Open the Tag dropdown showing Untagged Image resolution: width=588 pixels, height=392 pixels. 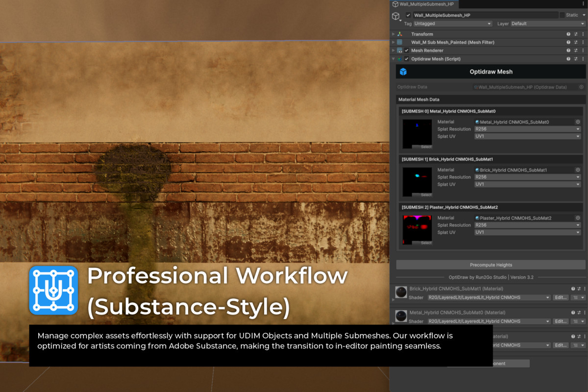pyautogui.click(x=453, y=24)
